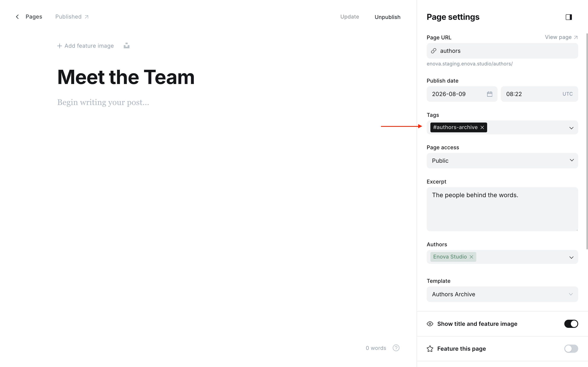This screenshot has height=367, width=588.
Task: Expand the Tags dropdown chevron
Action: click(571, 128)
